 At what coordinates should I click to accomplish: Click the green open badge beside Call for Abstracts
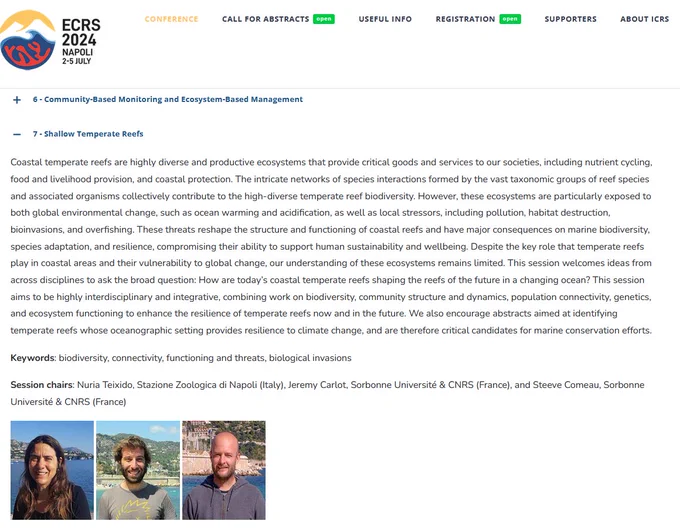324,19
